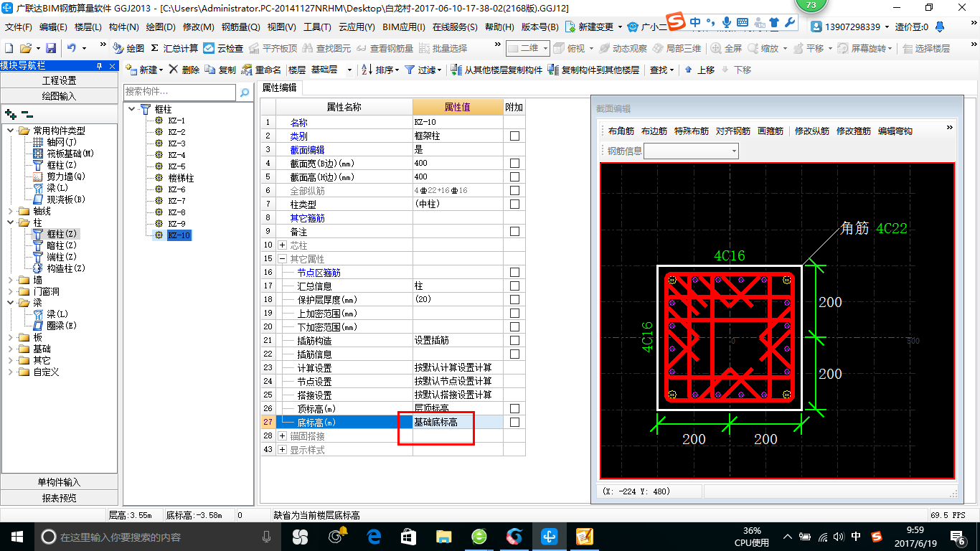Expand the 轴线 folder
This screenshot has width=980, height=551.
[x=11, y=211]
